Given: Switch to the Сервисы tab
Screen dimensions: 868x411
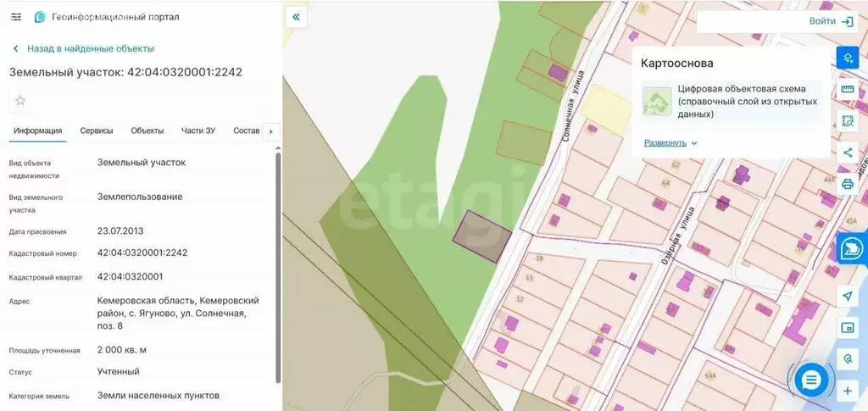Looking at the screenshot, I should (97, 131).
